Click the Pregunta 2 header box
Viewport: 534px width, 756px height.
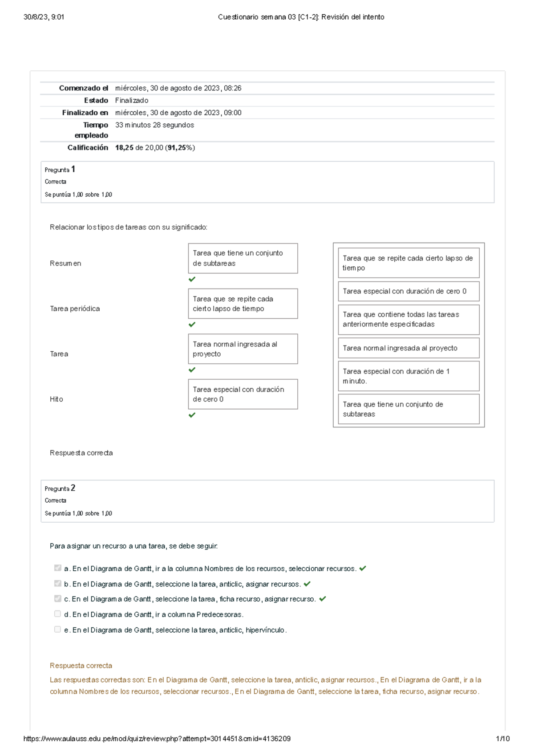coord(267,500)
